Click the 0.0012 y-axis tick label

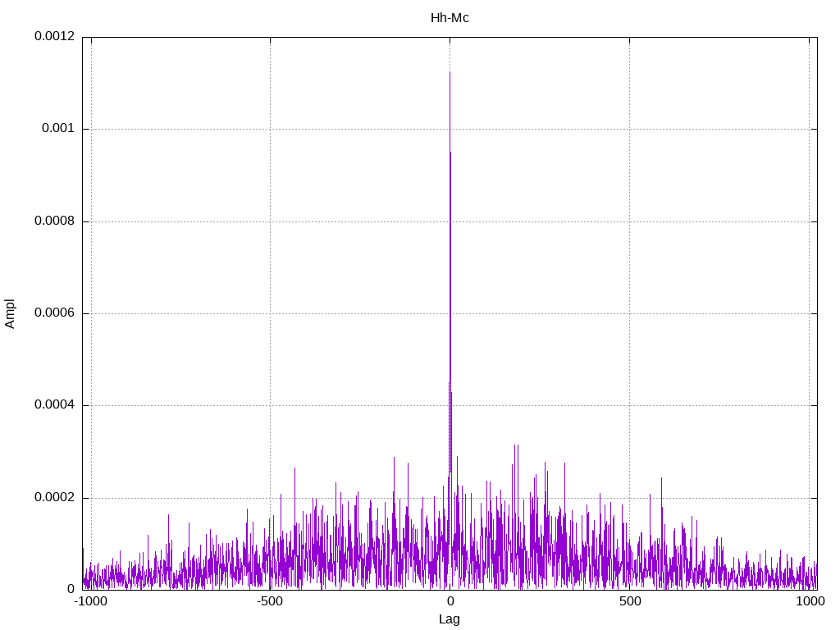click(x=54, y=37)
